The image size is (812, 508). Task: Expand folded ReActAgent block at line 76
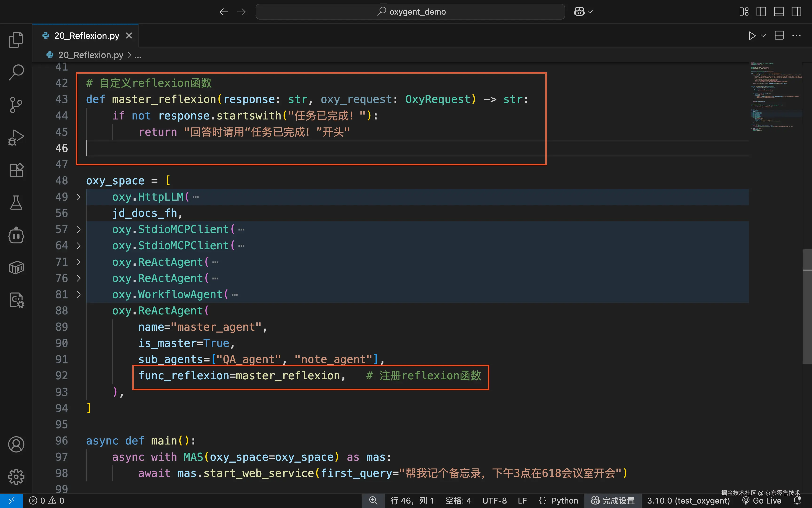tap(78, 278)
